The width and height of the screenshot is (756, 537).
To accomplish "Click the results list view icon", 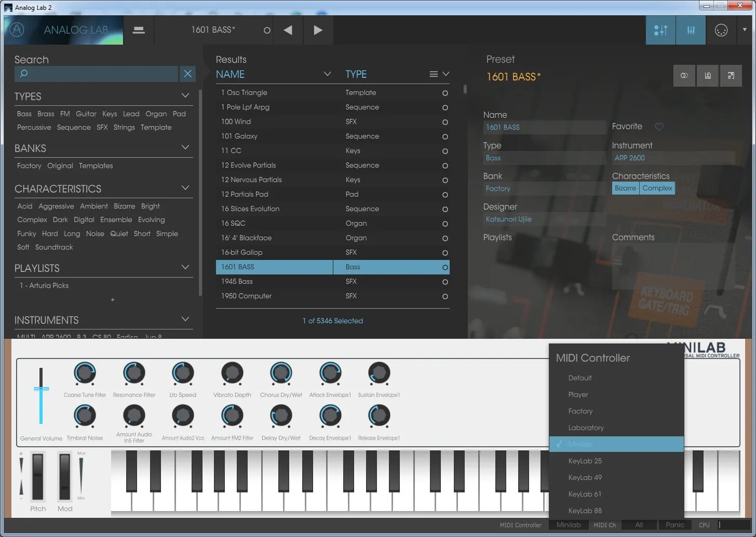I will click(434, 74).
